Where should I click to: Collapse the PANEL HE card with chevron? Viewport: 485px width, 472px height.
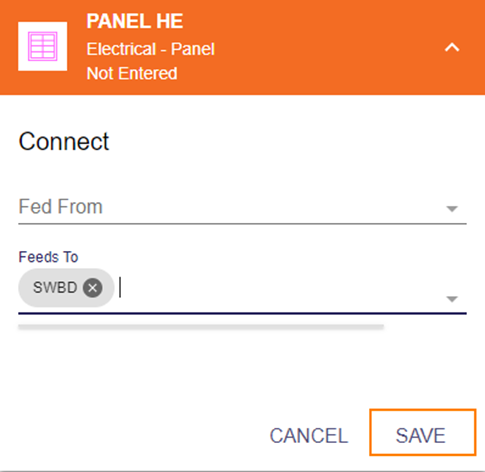click(452, 48)
